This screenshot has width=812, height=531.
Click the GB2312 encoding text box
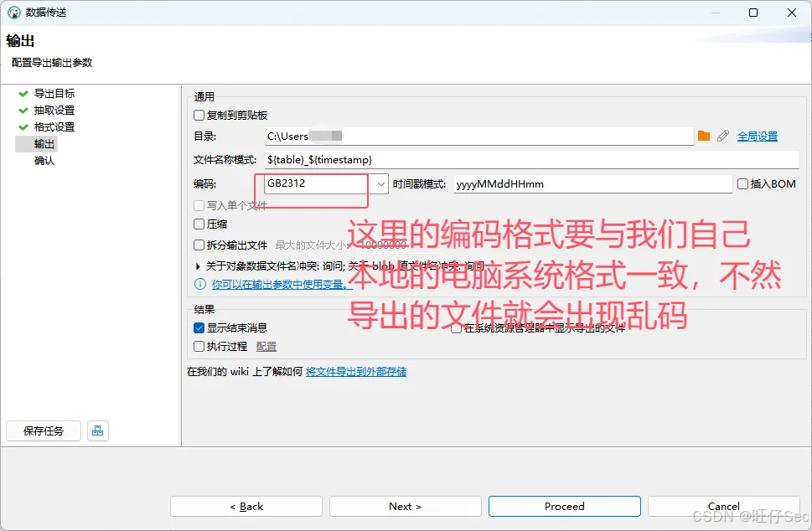(x=319, y=183)
